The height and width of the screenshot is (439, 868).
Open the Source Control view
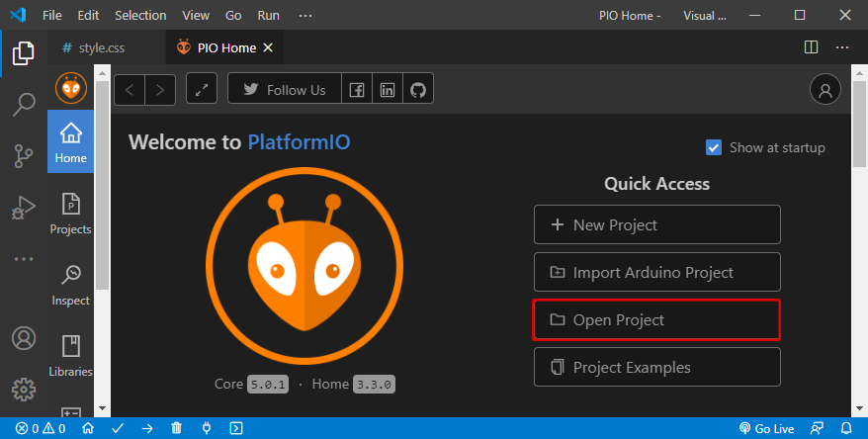coord(24,156)
